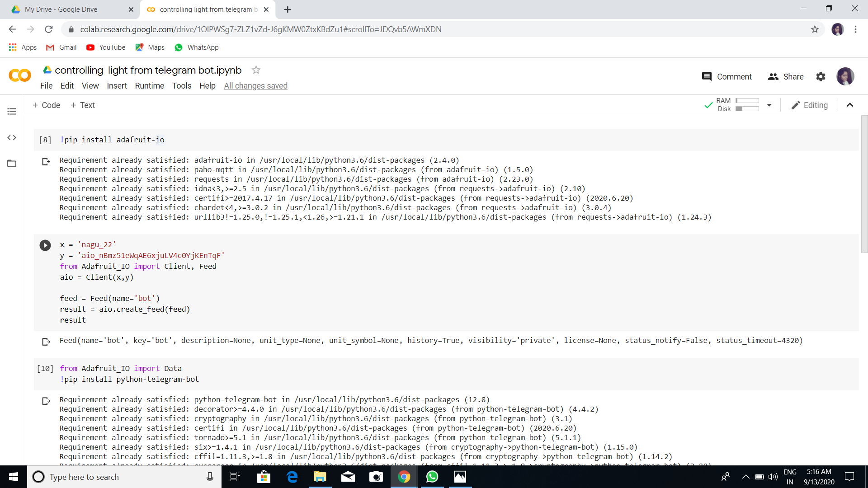Open Colab notebook settings gear
The width and height of the screenshot is (868, 488).
(821, 77)
